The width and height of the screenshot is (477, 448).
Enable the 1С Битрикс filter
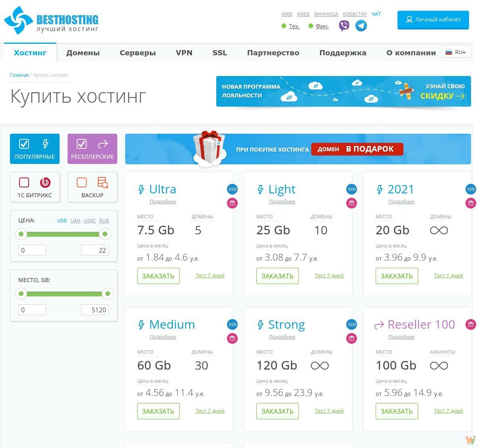pyautogui.click(x=24, y=183)
